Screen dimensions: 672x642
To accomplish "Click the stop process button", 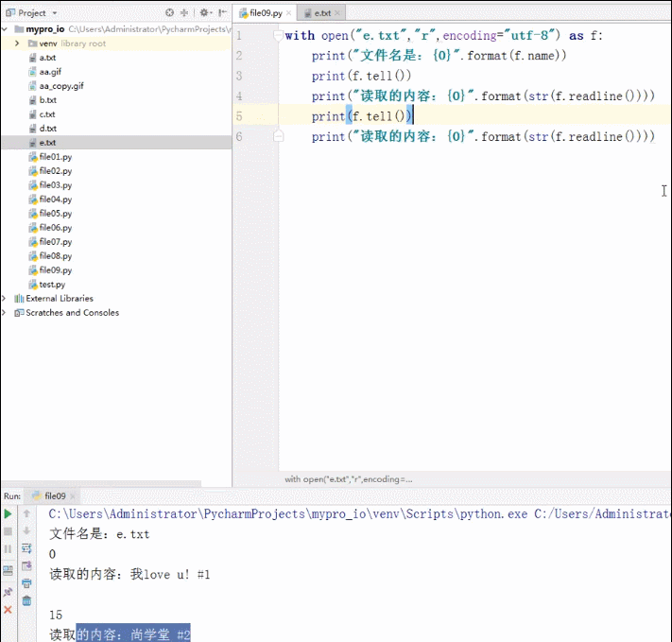I will 8,531.
